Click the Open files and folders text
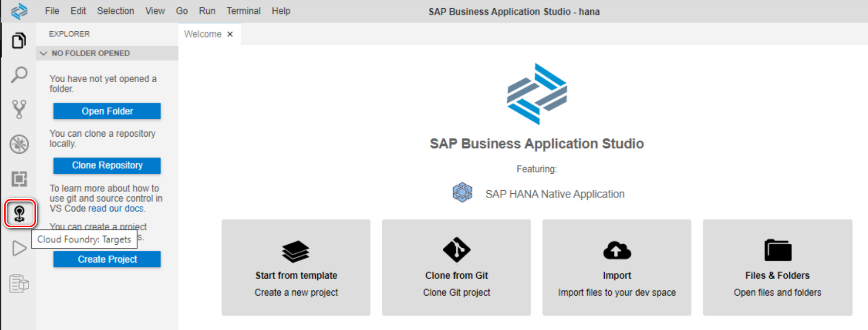Viewport: 868px width, 330px height. coord(777,292)
